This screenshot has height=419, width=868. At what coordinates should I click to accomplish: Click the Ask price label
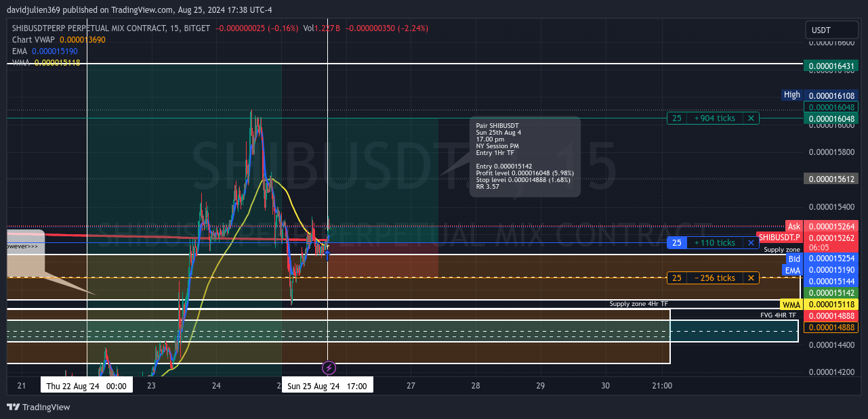coord(793,226)
